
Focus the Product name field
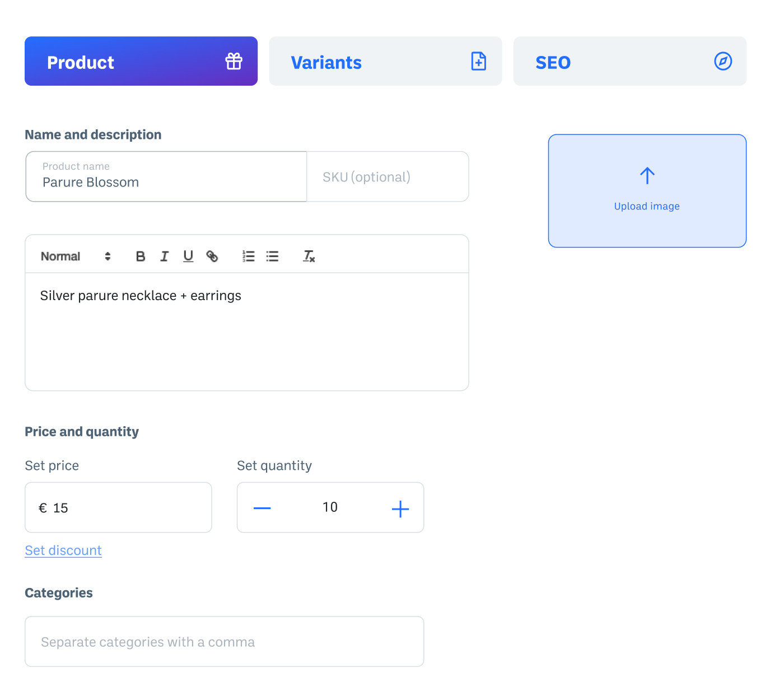pyautogui.click(x=166, y=177)
